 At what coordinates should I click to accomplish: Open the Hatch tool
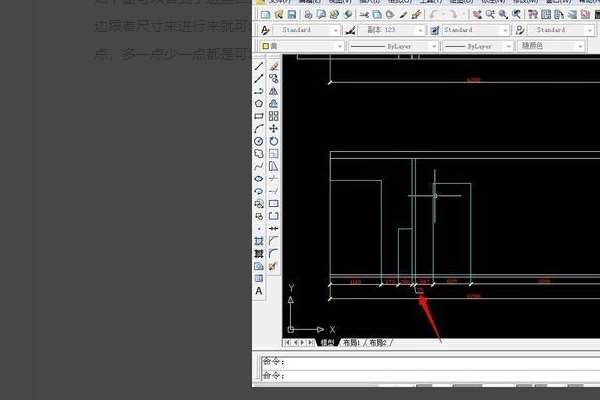point(259,241)
